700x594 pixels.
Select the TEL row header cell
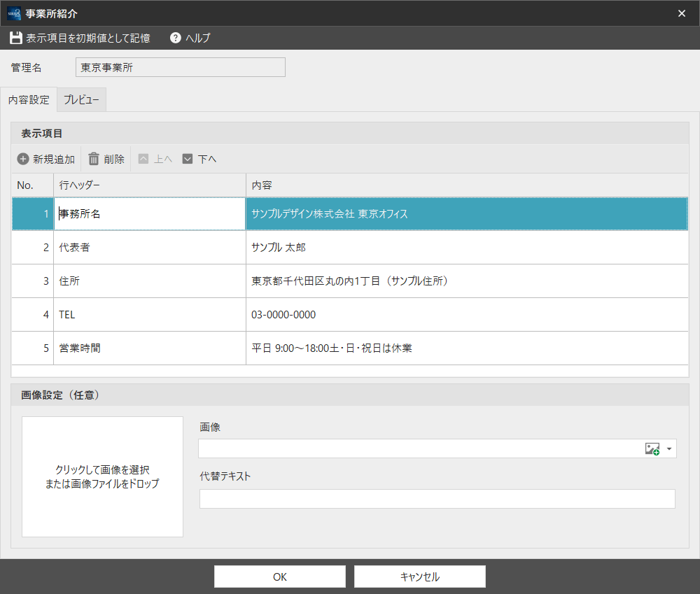tap(150, 315)
